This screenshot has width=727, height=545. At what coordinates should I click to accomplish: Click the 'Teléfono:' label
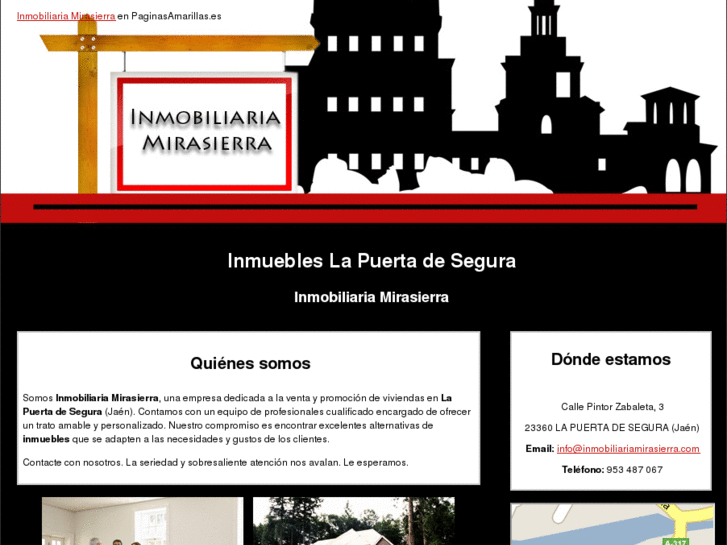tap(583, 470)
